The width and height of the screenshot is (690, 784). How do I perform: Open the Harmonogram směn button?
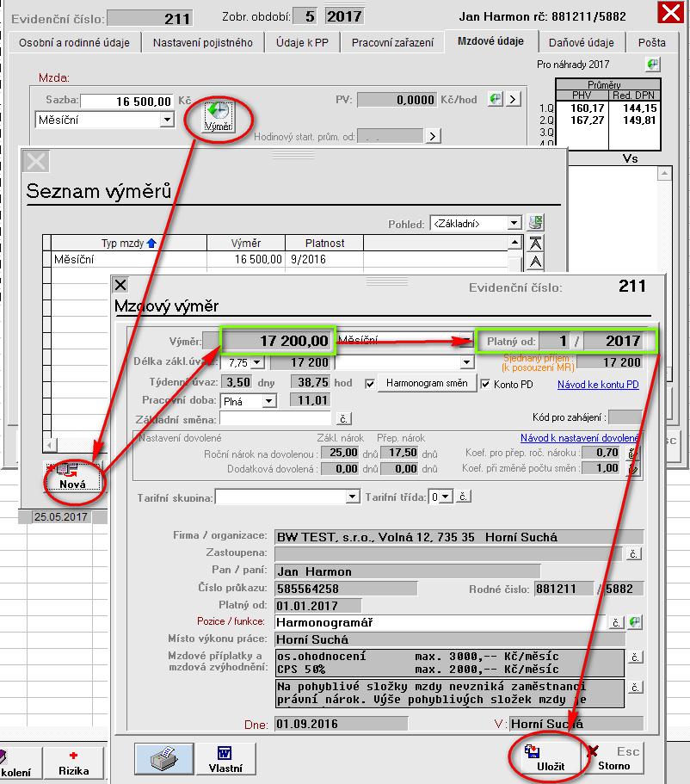coord(427,383)
